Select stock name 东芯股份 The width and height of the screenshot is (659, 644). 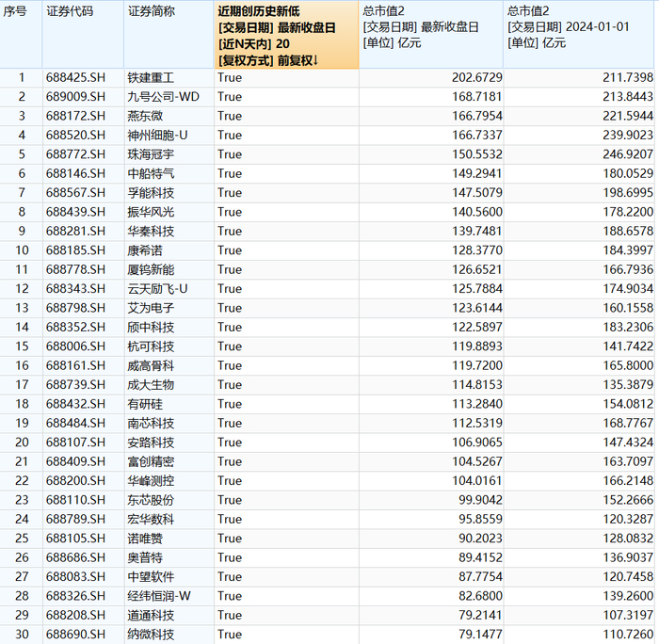(151, 500)
